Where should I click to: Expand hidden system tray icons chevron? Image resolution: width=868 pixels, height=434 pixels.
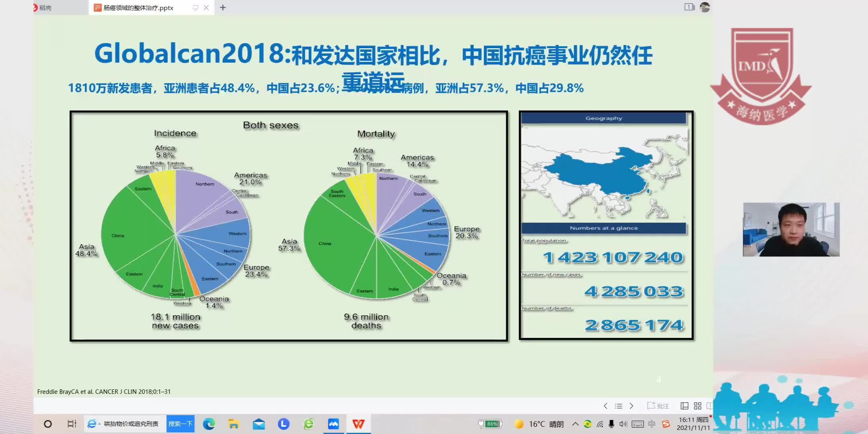point(575,424)
